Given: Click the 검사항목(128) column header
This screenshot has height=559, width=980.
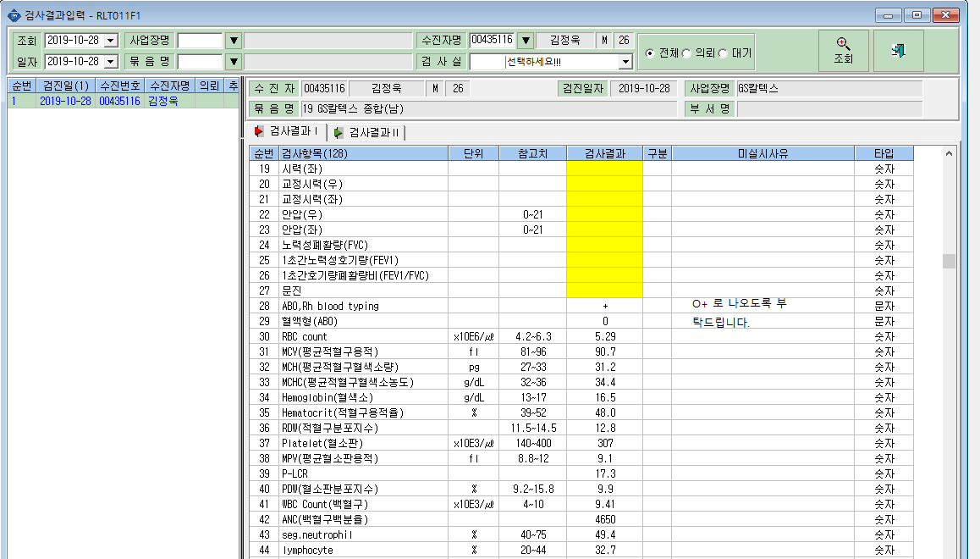Looking at the screenshot, I should click(364, 153).
